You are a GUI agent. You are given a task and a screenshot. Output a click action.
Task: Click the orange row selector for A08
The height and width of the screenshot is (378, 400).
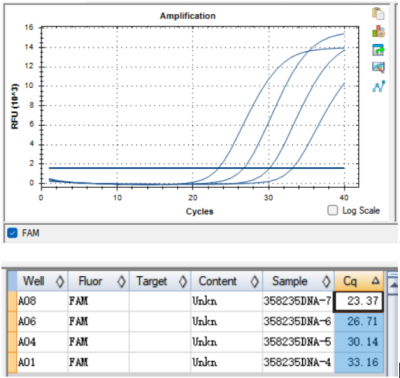click(x=12, y=301)
